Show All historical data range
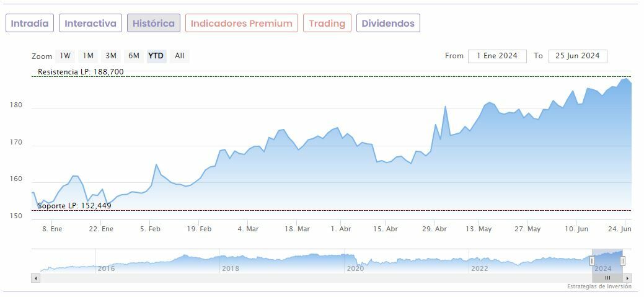 pos(180,56)
